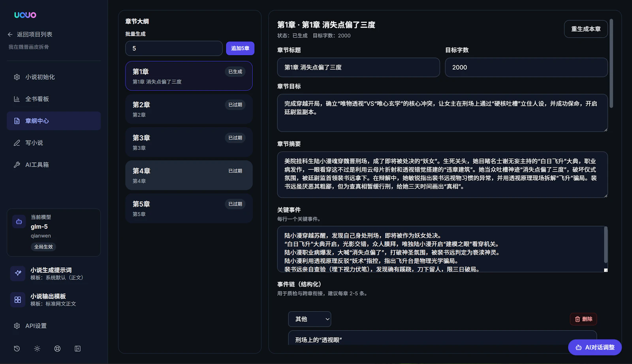Click the 小说生成提示词 sparkle icon

point(18,273)
